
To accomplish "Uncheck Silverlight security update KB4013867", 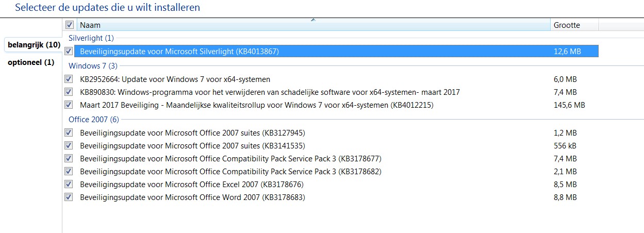I will (69, 51).
